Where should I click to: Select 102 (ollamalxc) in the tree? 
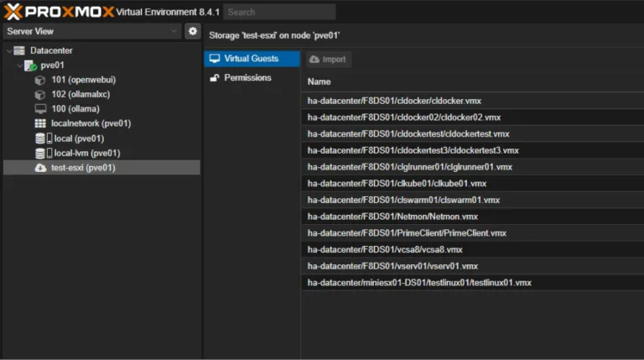[x=80, y=94]
